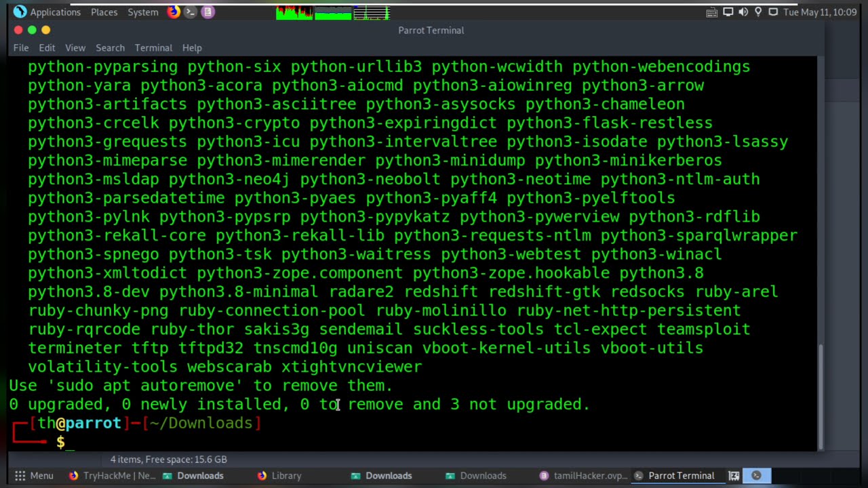This screenshot has height=488, width=868.
Task: Click the package name 'webscarab'
Action: click(x=229, y=367)
